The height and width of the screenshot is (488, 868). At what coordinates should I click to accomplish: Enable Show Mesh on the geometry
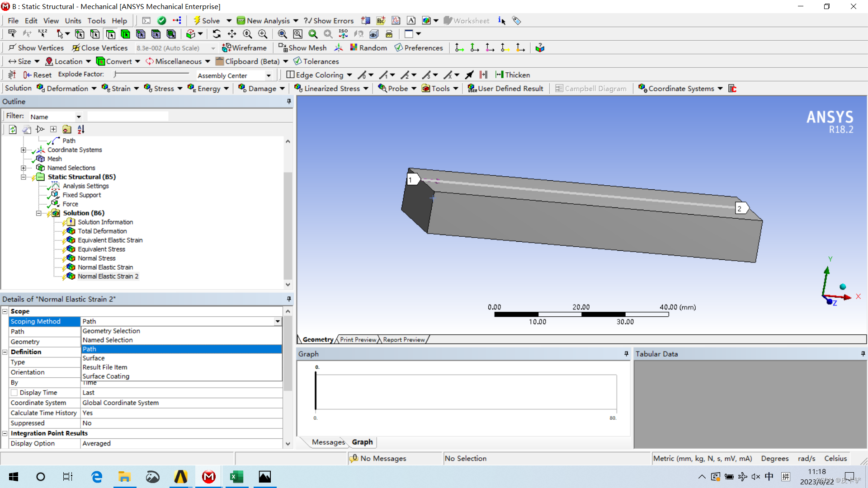tap(302, 47)
